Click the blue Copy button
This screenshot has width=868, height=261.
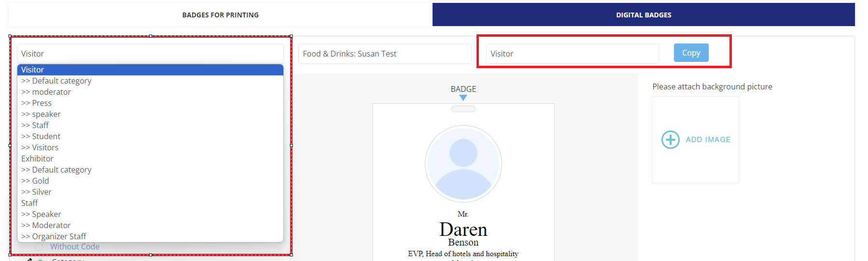(691, 53)
